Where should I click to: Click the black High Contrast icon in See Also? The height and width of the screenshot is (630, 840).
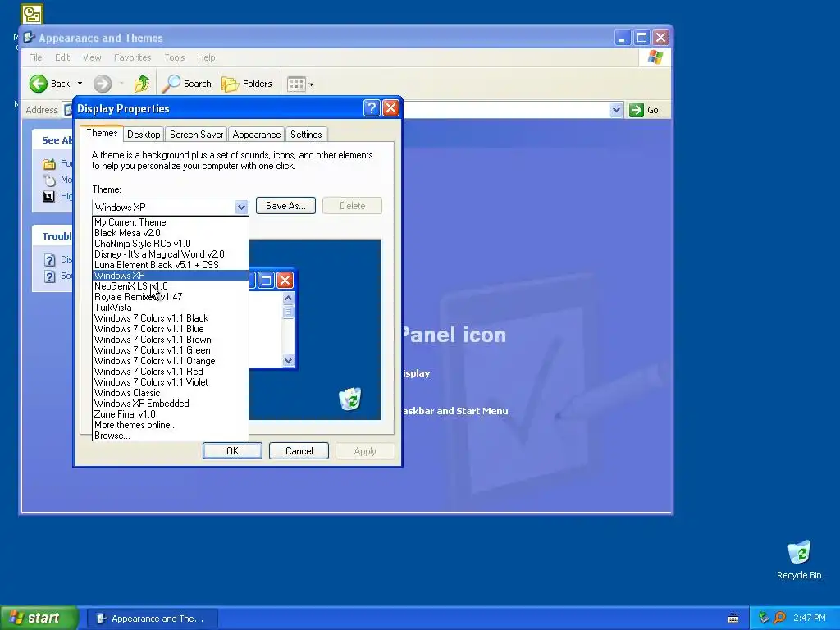48,196
